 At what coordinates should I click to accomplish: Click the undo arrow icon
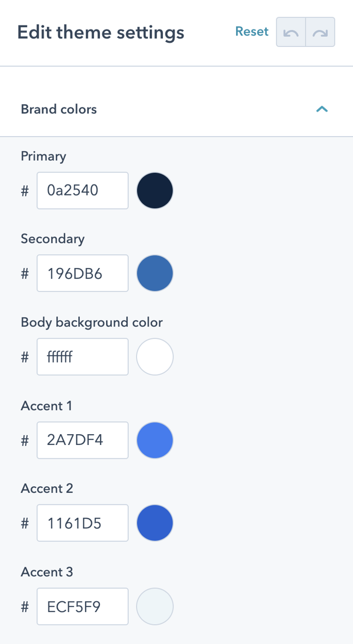point(291,32)
